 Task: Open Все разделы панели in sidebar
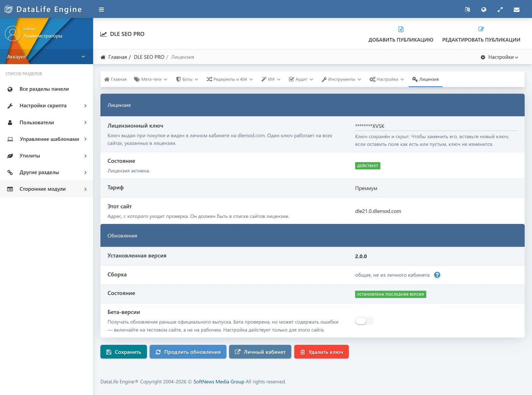click(x=47, y=89)
